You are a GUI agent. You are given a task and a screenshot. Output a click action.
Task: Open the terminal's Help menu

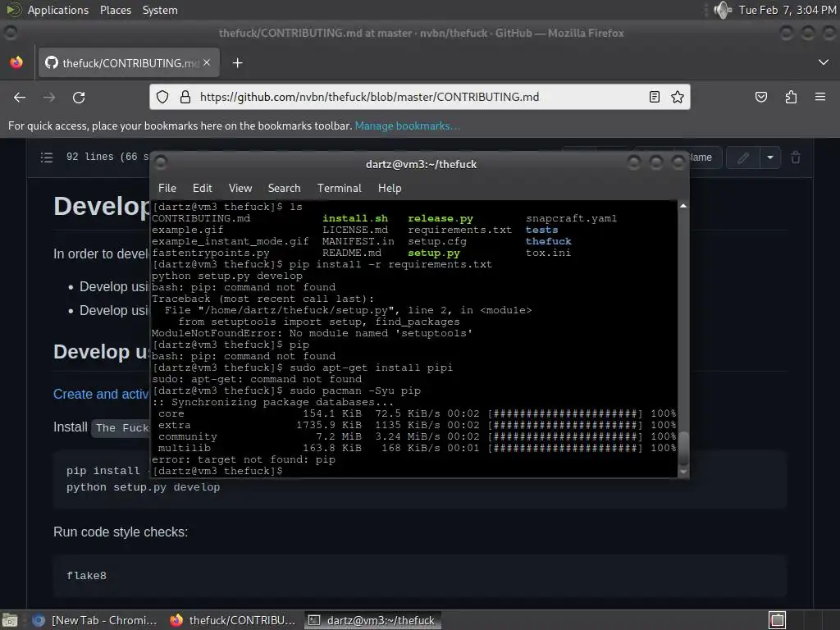tap(390, 188)
